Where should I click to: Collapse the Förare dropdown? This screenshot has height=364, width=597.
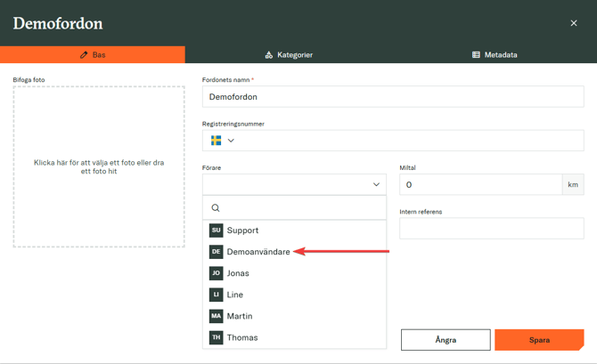pos(376,185)
